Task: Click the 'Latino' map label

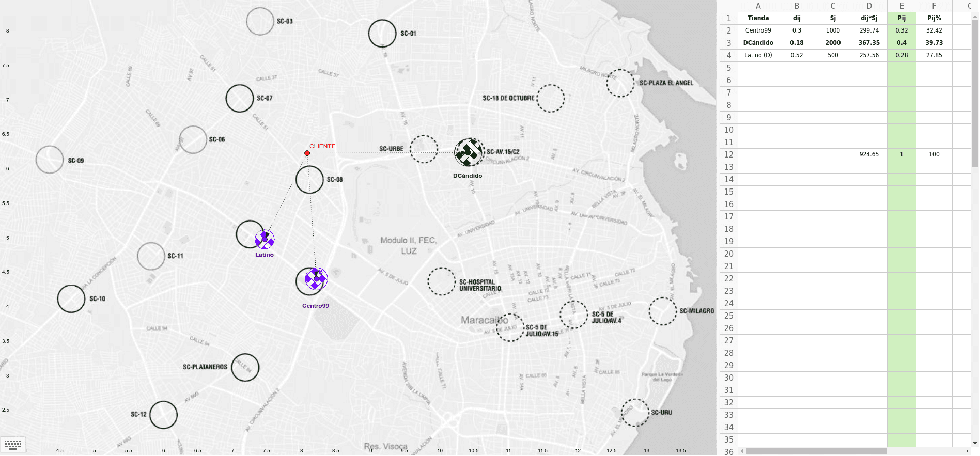Action: click(265, 255)
